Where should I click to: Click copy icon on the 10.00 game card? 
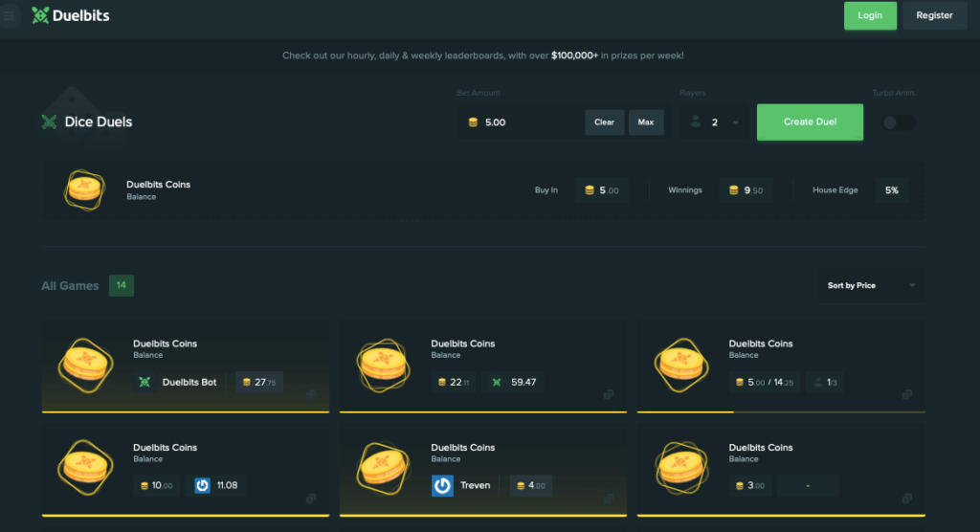click(x=311, y=499)
